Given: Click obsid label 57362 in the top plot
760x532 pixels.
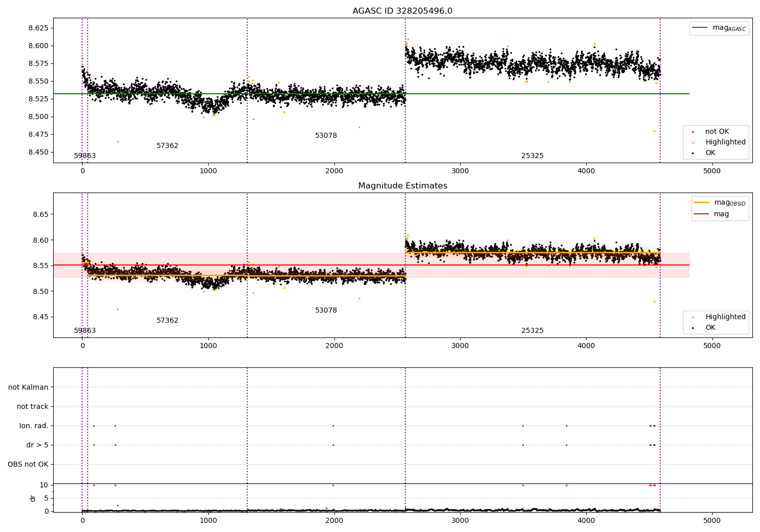Looking at the screenshot, I should (167, 146).
